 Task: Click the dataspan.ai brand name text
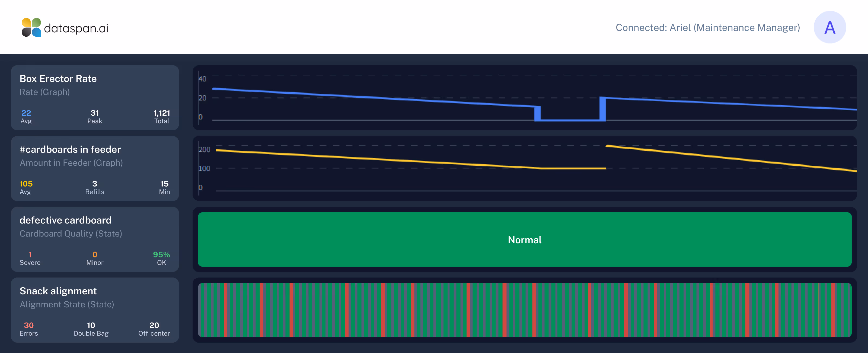[76, 28]
